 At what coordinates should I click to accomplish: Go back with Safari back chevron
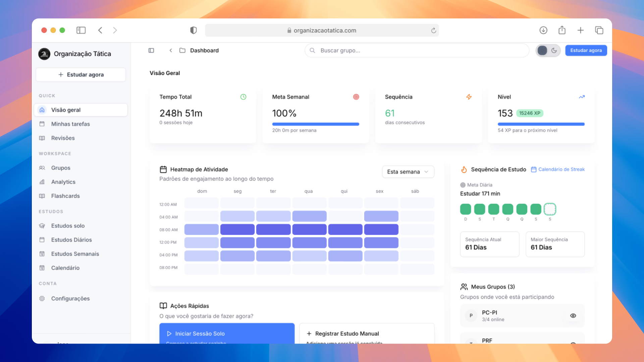pyautogui.click(x=100, y=30)
